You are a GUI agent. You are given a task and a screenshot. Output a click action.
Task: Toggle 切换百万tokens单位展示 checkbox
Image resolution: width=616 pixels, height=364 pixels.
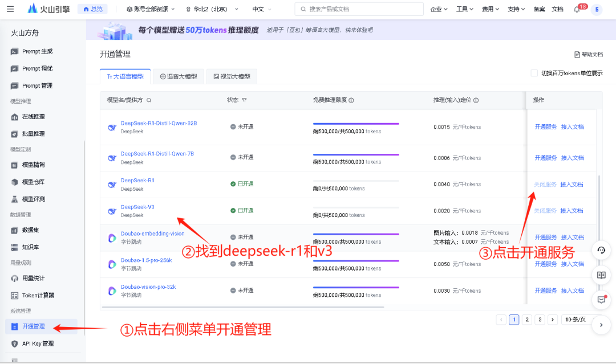coord(534,73)
